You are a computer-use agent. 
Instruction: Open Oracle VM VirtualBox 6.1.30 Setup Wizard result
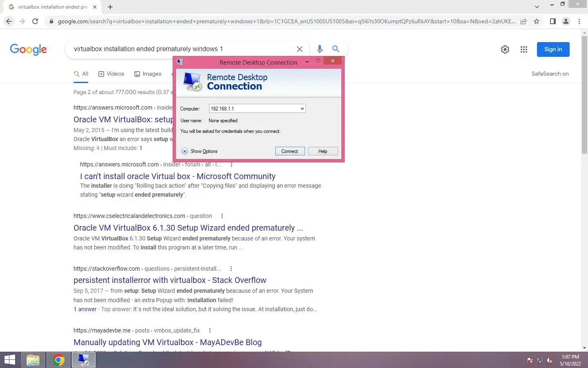188,228
